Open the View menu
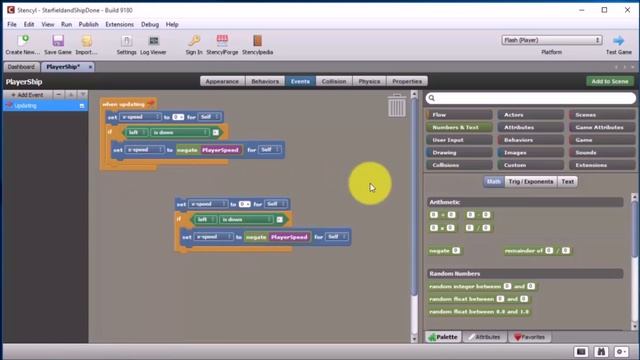640x360 pixels. click(x=48, y=24)
